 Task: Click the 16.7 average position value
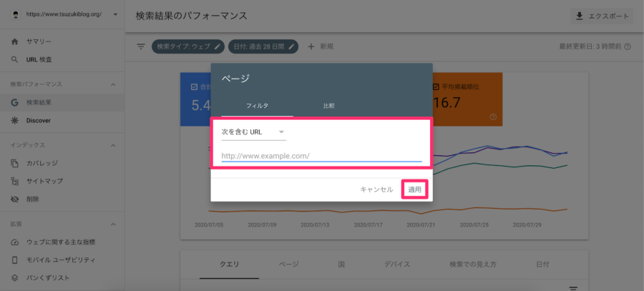pos(447,104)
